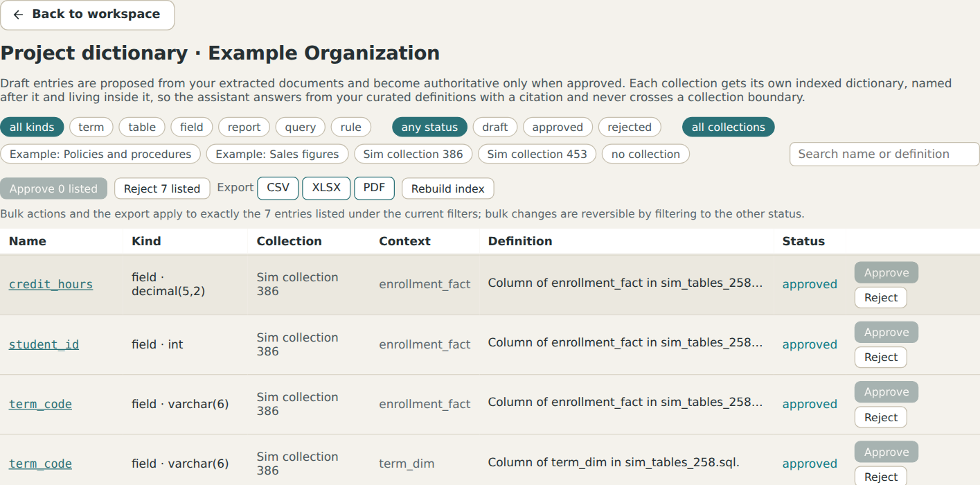Reject term_code in term_dim row
Screen dimensions: 980x485
881,477
